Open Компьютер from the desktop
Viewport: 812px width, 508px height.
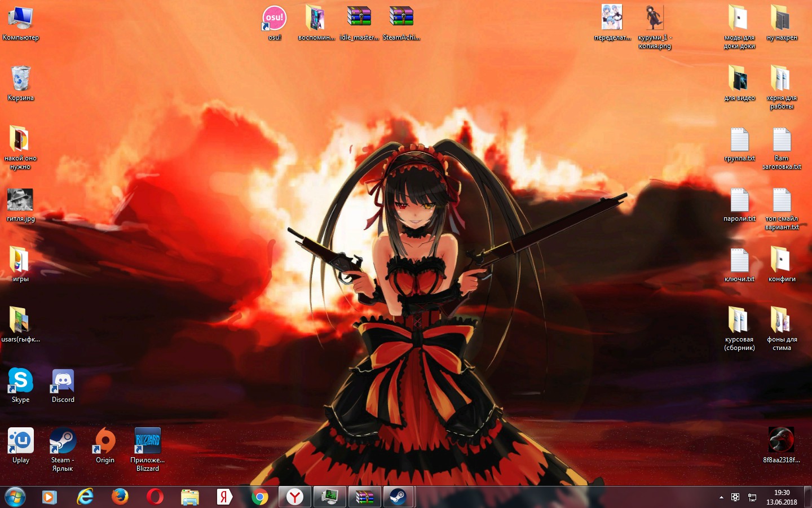20,18
